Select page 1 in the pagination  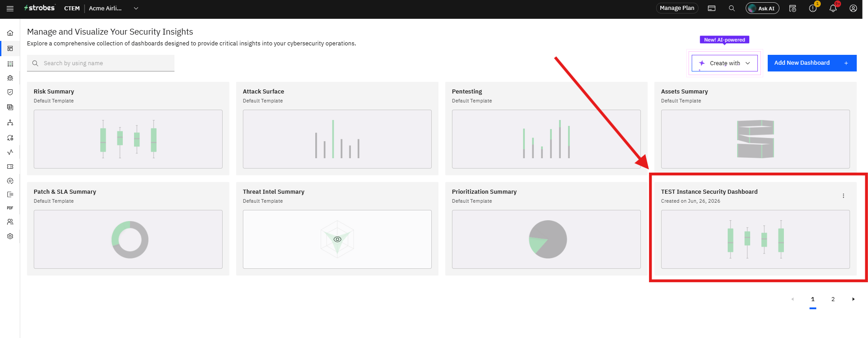(813, 299)
